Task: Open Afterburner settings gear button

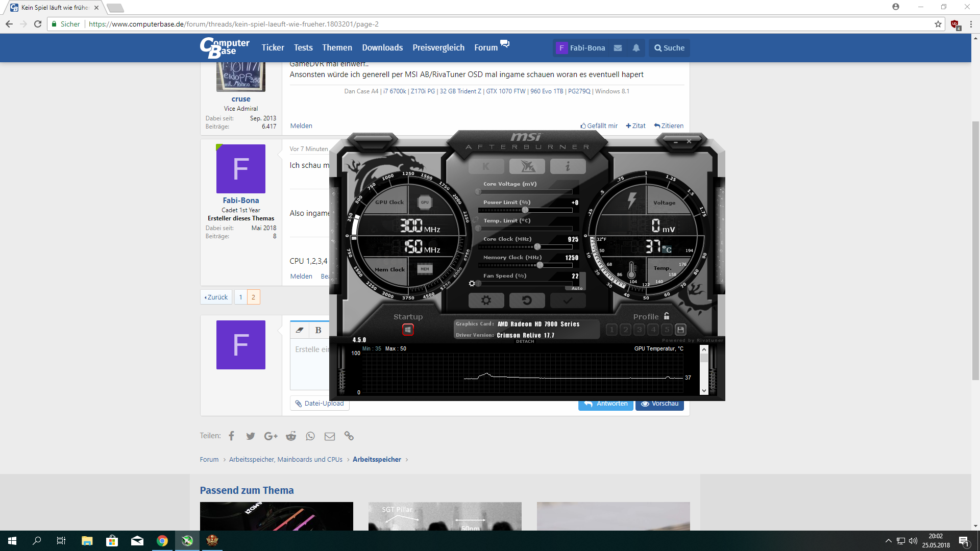Action: click(x=486, y=300)
